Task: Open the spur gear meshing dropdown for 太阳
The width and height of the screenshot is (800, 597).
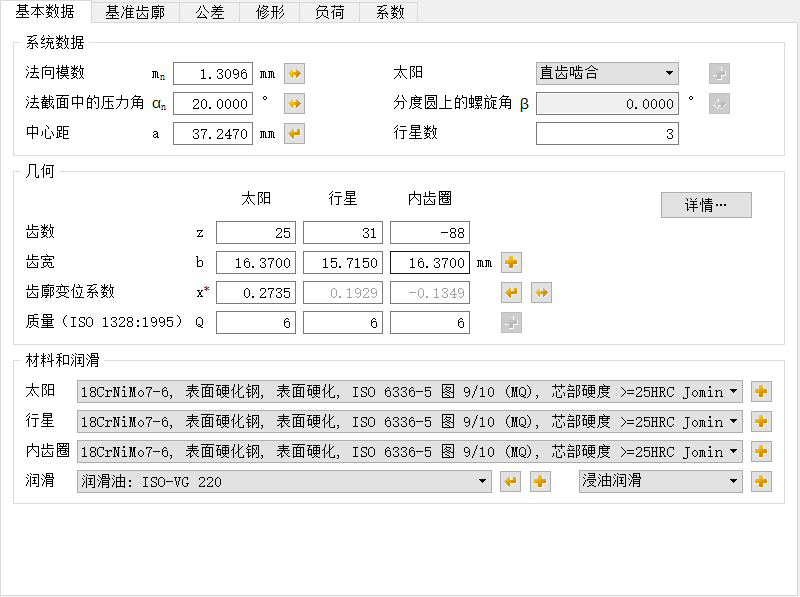Action: point(605,73)
